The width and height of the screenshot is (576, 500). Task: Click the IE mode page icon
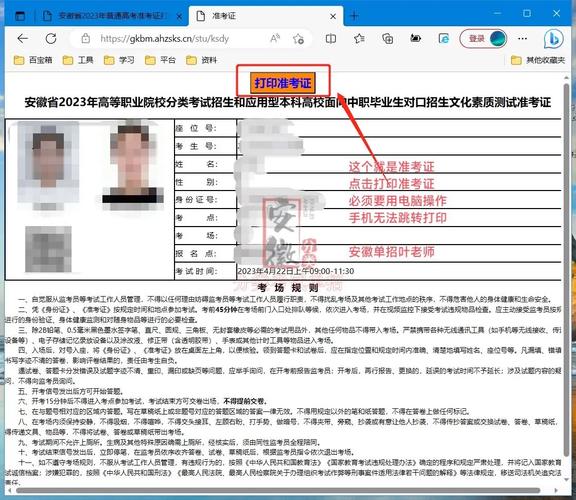[444, 39]
